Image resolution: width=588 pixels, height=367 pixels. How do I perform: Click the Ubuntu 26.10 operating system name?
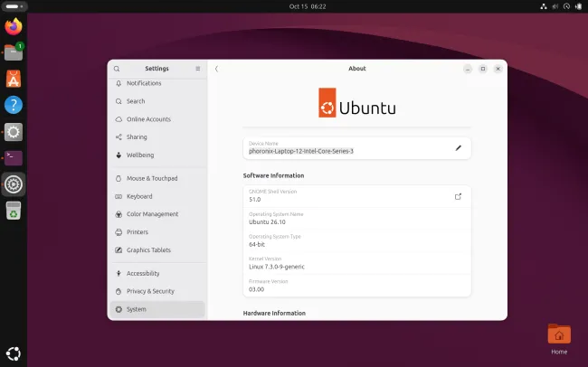[x=267, y=222]
